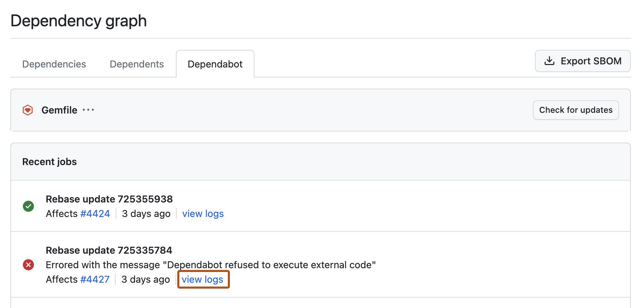View logs for Rebase update 725355938
Screen dimensions: 644x308
pos(203,214)
